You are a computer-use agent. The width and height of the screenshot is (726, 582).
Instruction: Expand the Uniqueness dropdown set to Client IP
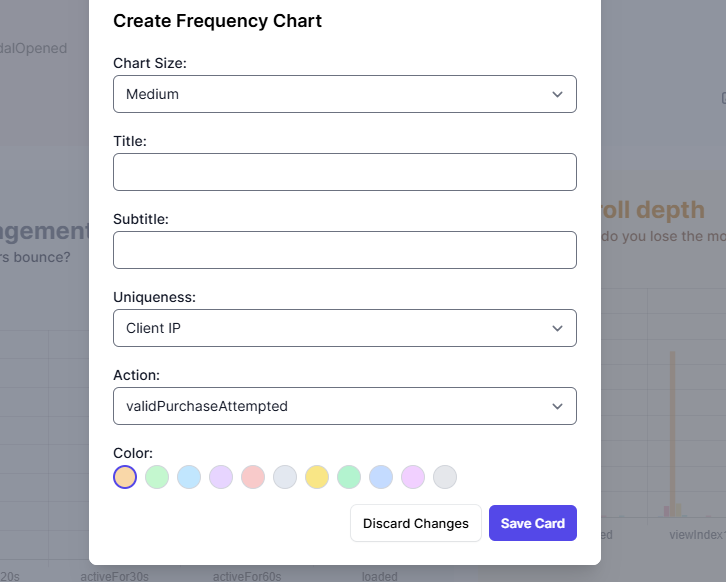[x=344, y=328]
